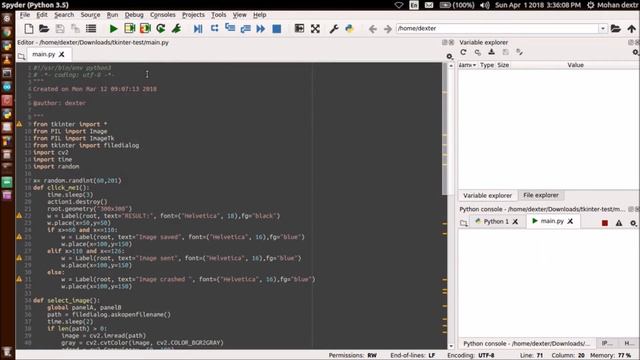
Task: Toggle fullscreen mode icon
Action: (x=315, y=29)
